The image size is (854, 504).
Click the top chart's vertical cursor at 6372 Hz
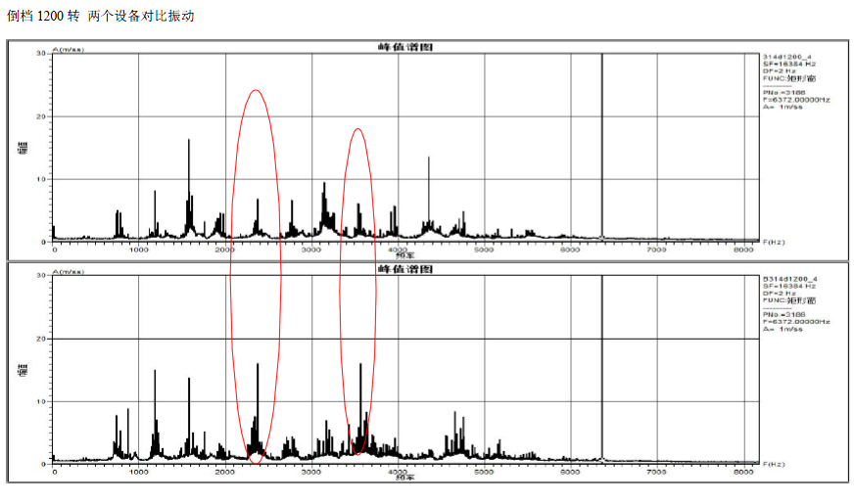coord(600,147)
